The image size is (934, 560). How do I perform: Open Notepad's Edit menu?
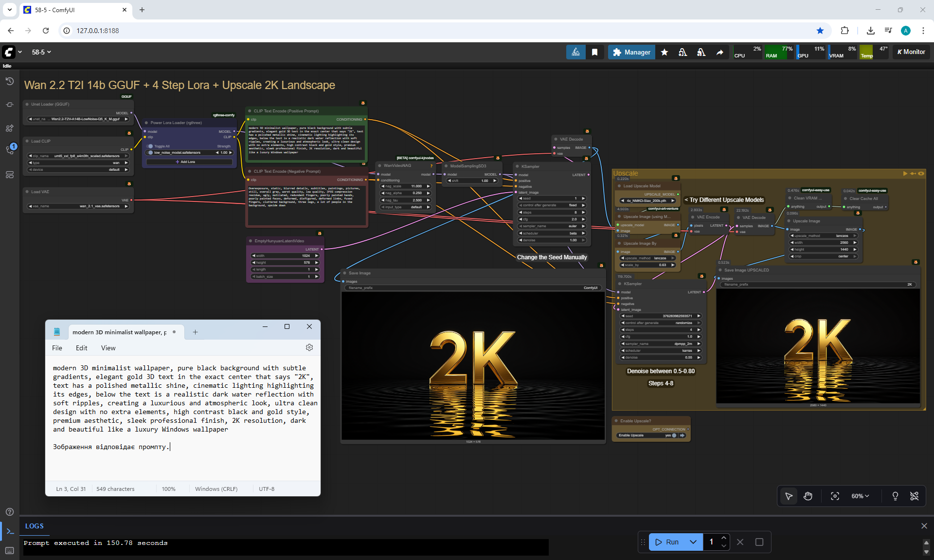point(81,348)
